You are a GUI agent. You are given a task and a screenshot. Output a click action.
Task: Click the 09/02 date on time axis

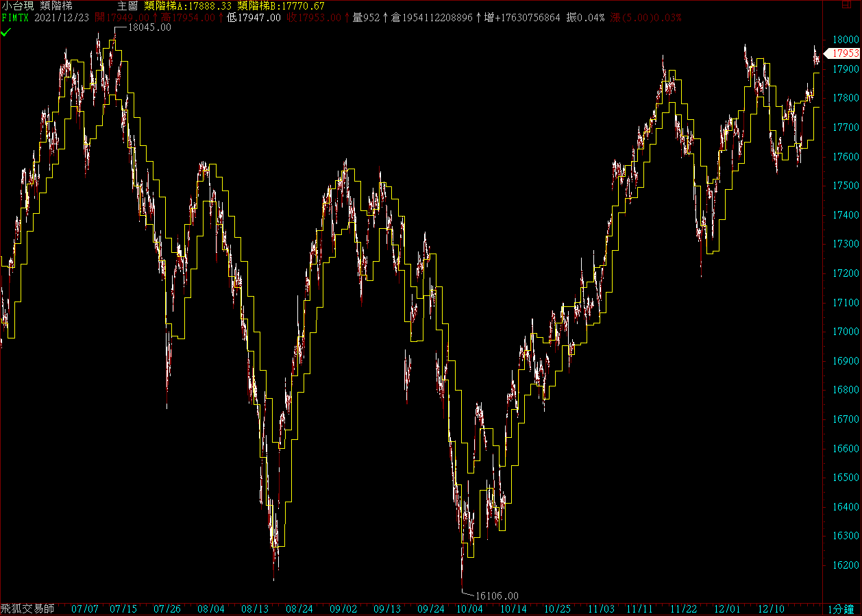[x=343, y=609]
